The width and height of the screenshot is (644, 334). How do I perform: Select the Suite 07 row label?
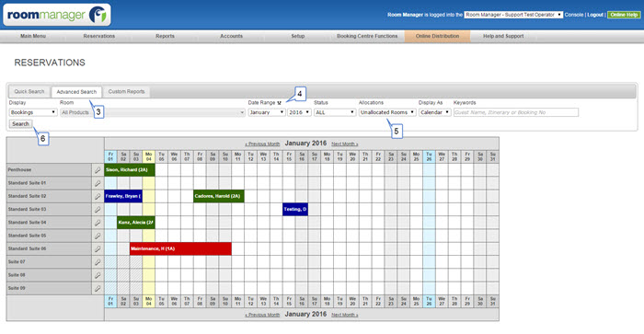pyautogui.click(x=49, y=261)
